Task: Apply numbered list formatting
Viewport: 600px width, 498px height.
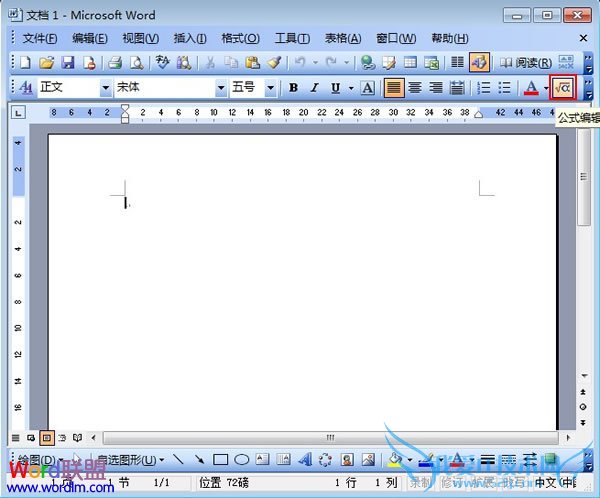Action: 484,88
